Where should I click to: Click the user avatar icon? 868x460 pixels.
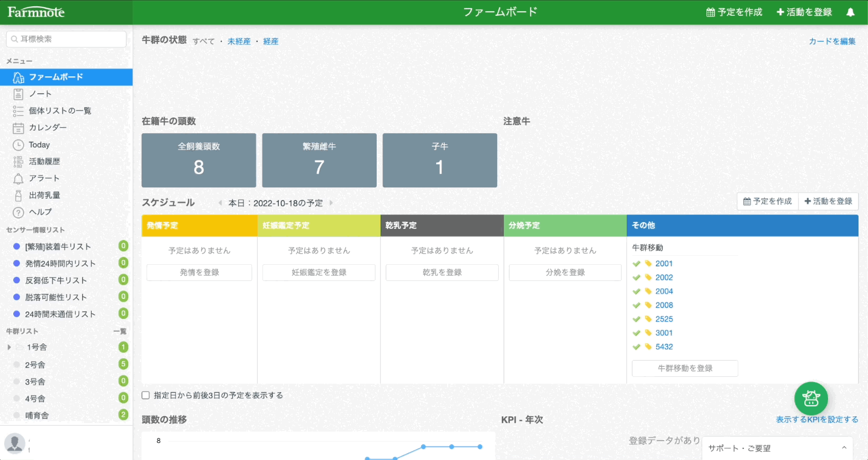(x=15, y=443)
